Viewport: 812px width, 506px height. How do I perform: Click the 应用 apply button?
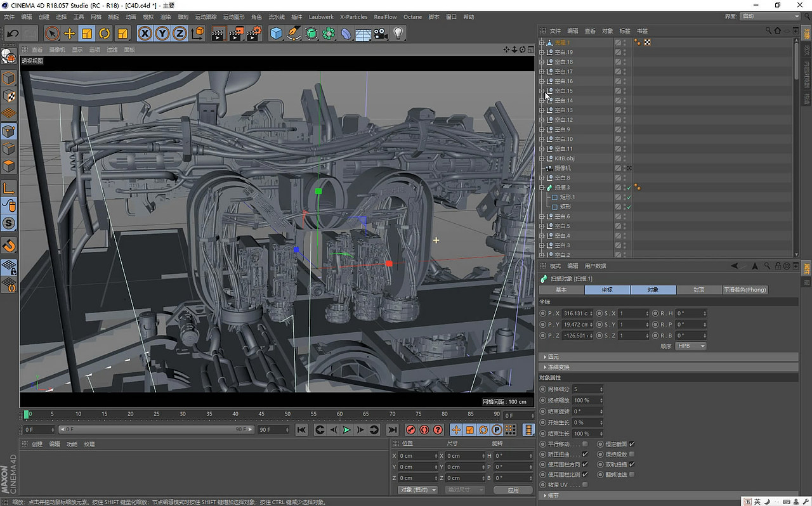(x=513, y=490)
